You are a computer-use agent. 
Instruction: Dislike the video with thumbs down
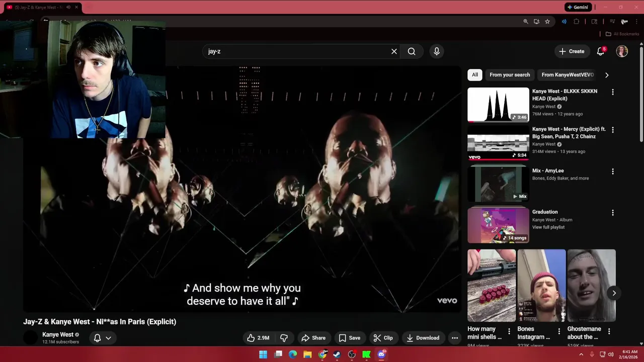pos(284,338)
